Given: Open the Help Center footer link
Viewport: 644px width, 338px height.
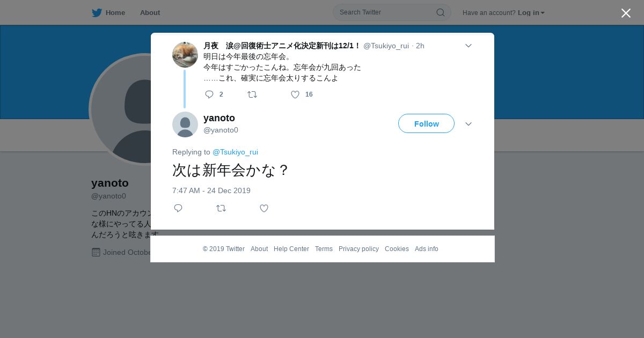Looking at the screenshot, I should [x=291, y=249].
